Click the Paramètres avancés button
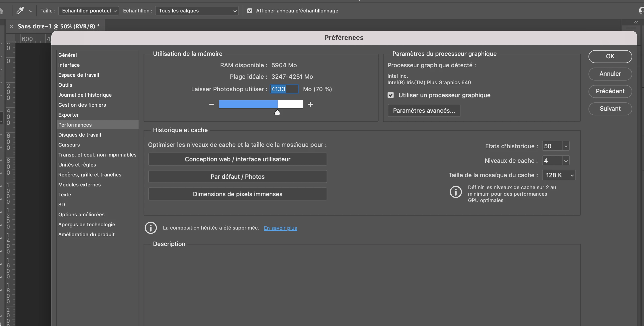 point(424,110)
